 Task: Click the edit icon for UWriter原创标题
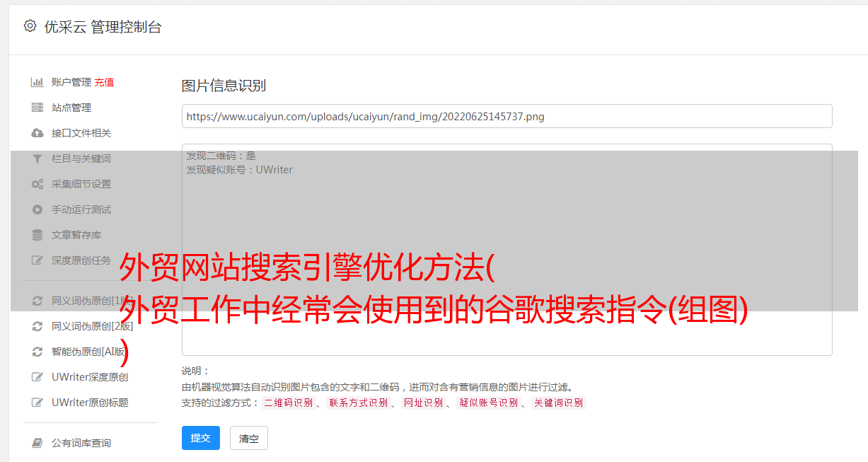click(x=37, y=403)
